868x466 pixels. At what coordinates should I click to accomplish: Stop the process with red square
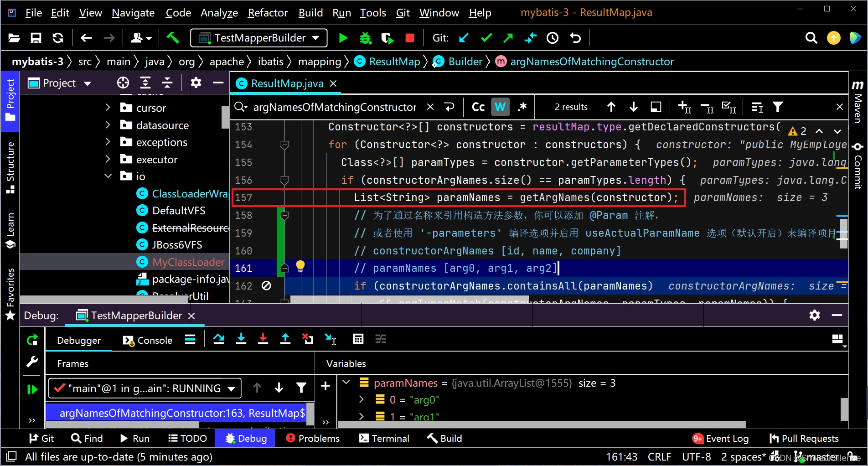(410, 38)
